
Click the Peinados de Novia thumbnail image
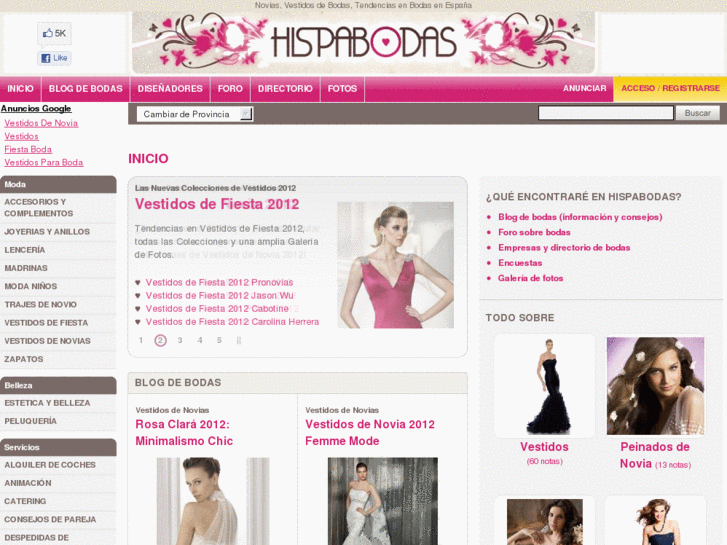(x=655, y=386)
